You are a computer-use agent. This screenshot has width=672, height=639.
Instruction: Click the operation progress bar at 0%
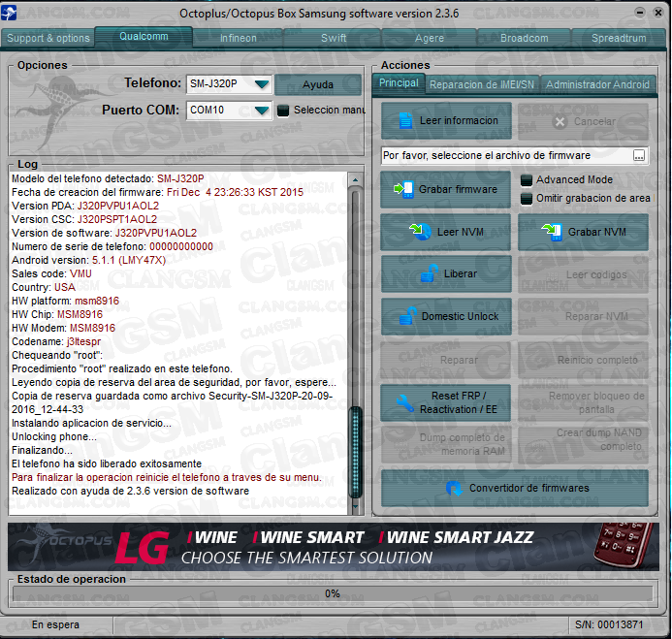click(x=333, y=593)
